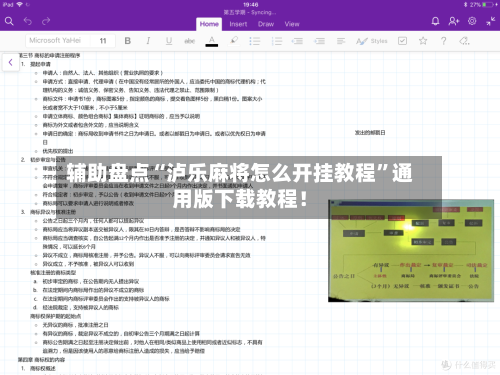The width and height of the screenshot is (500, 375).
Task: Redo the last action
Action: (x=46, y=21)
